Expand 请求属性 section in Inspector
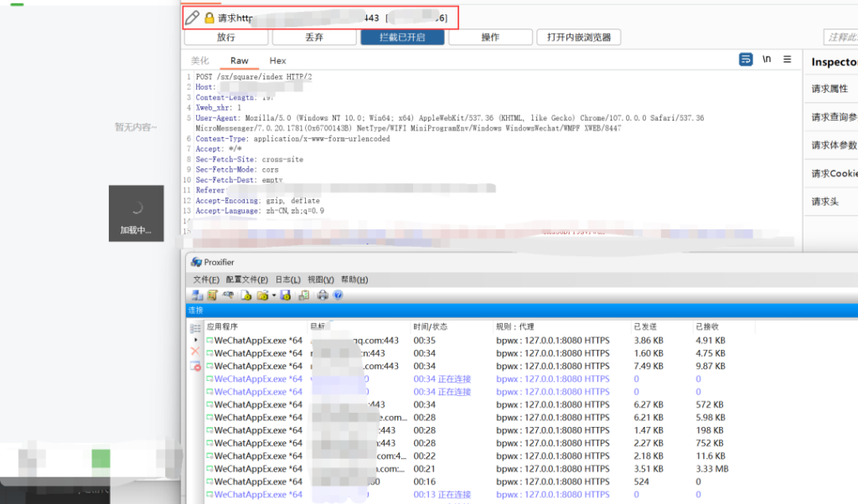Screen dimensions: 858x504 coord(830,89)
